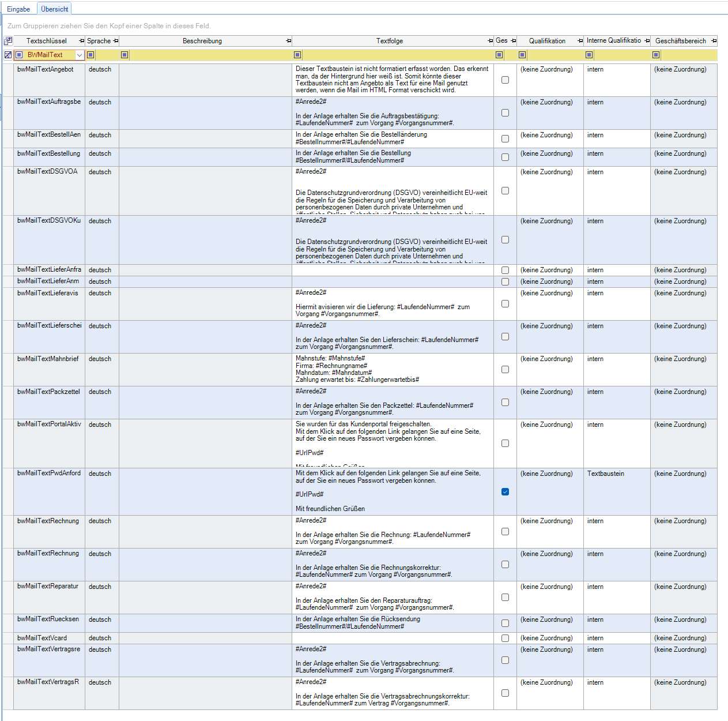Select the bwMailTextDSGVOKu key cell

tap(49, 240)
